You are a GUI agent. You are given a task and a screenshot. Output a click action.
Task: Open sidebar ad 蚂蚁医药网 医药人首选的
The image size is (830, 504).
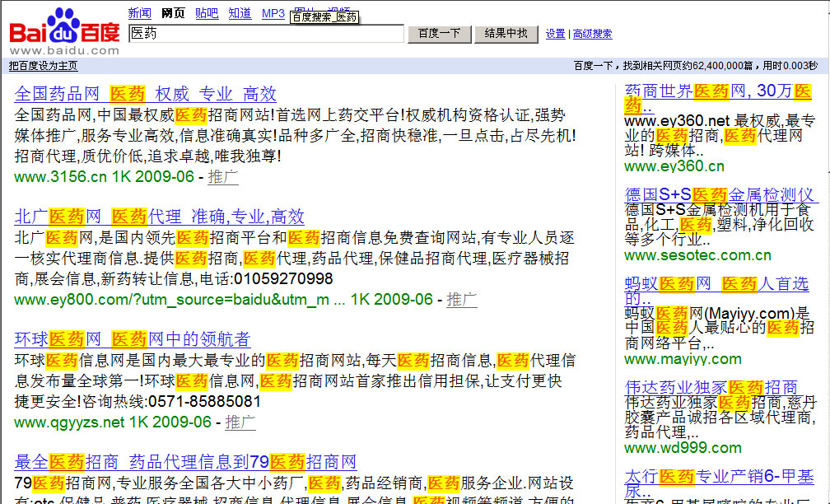[716, 292]
